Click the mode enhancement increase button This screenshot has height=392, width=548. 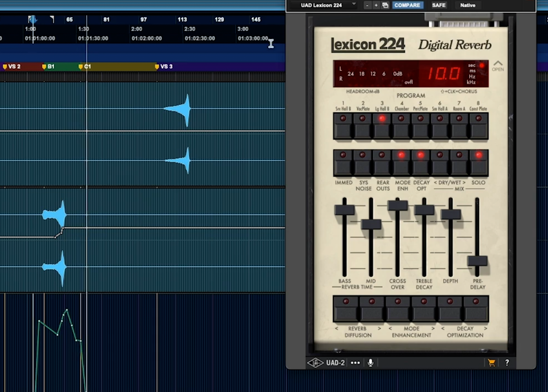click(x=424, y=309)
